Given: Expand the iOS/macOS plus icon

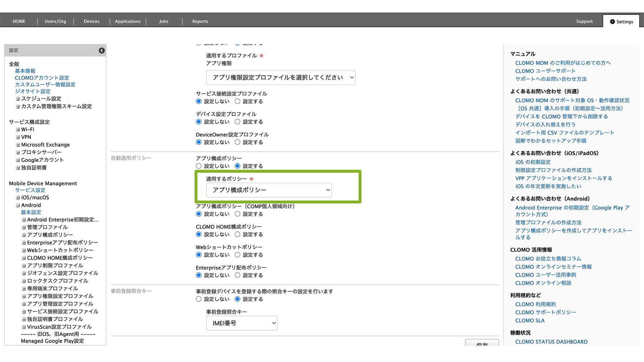Looking at the screenshot, I should click(x=18, y=198).
